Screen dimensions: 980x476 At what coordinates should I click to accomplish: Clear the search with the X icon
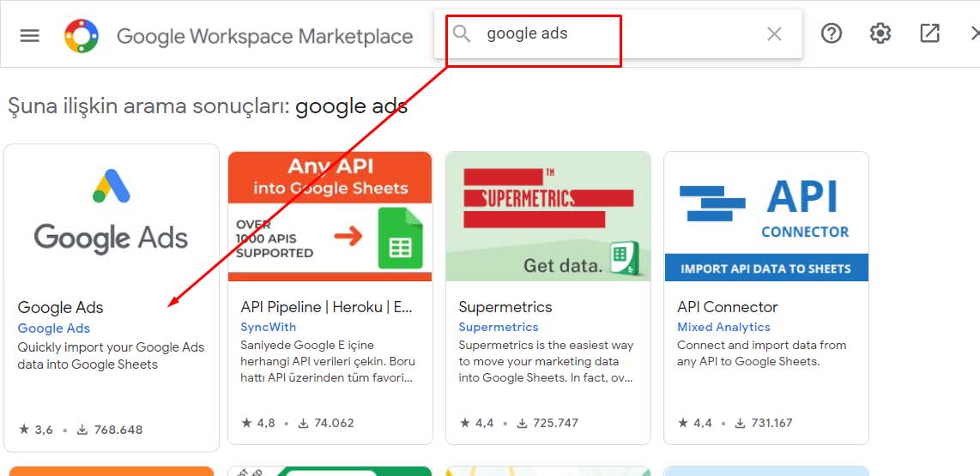774,34
